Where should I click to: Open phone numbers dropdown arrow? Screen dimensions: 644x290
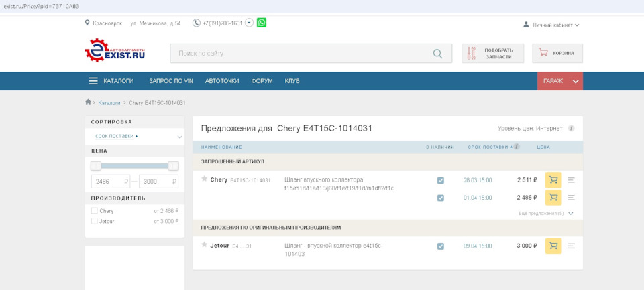(x=249, y=23)
